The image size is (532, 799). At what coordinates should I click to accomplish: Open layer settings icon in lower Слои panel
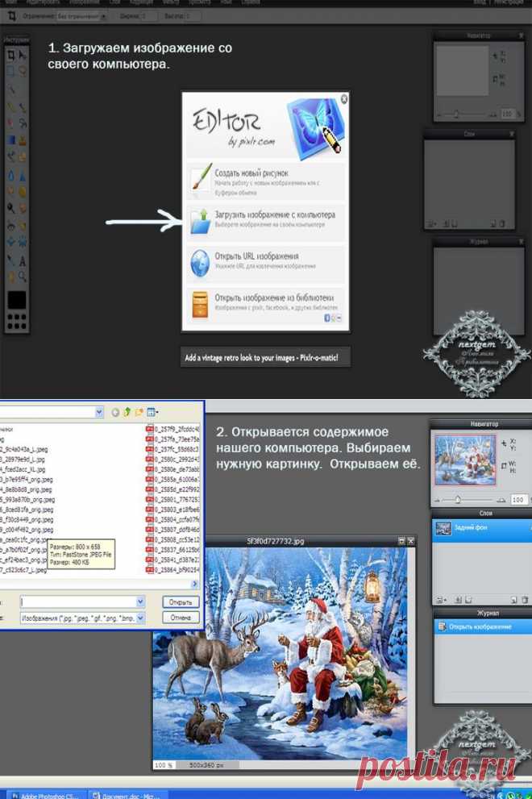(441, 601)
